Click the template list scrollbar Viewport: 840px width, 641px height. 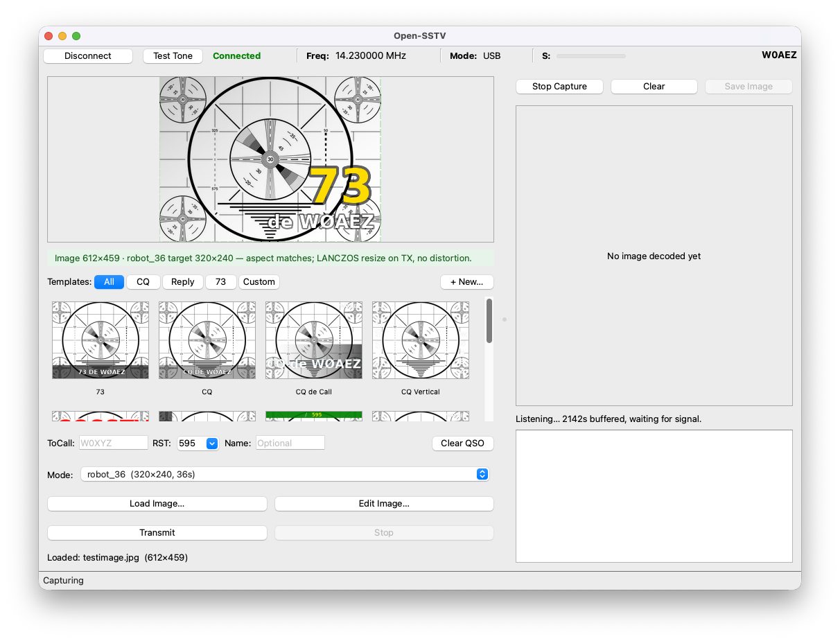coord(489,320)
